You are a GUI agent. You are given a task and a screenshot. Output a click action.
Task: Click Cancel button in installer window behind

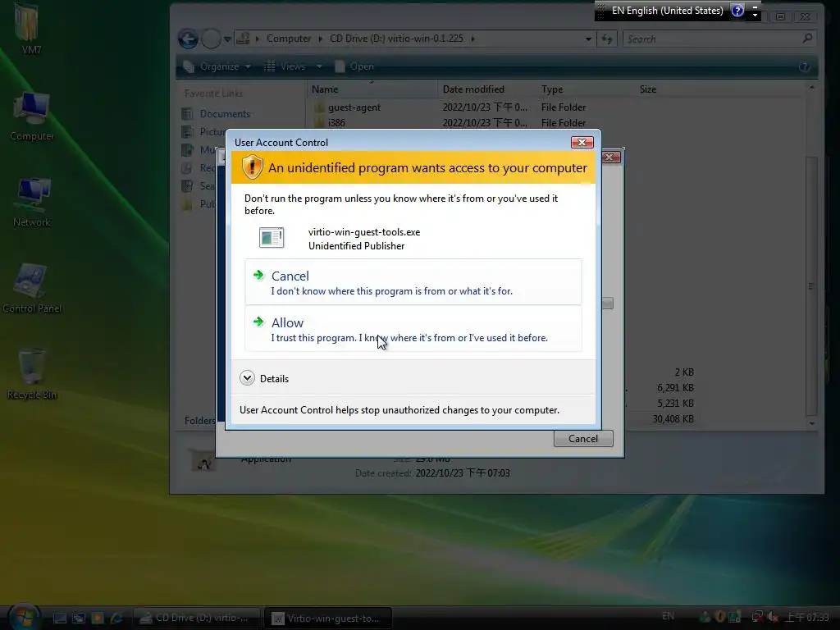583,439
